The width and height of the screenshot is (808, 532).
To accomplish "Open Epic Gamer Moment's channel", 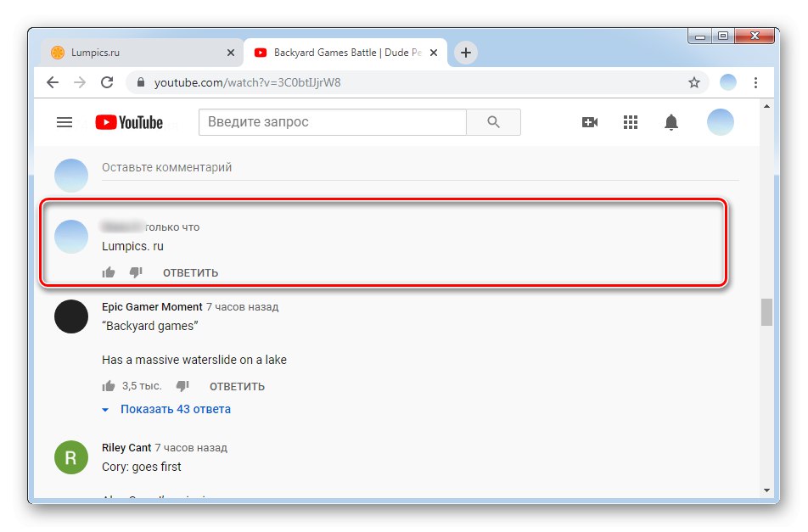I will tap(152, 306).
